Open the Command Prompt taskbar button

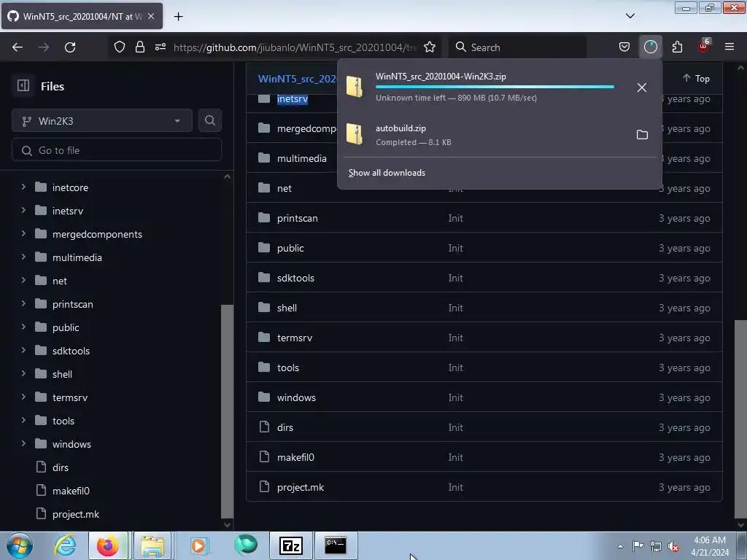[336, 545]
